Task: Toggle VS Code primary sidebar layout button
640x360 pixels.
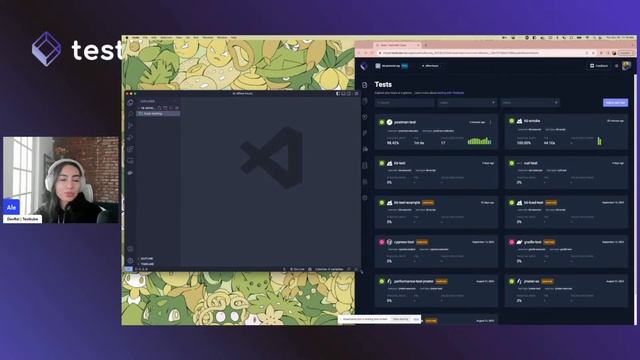Action: (x=338, y=93)
